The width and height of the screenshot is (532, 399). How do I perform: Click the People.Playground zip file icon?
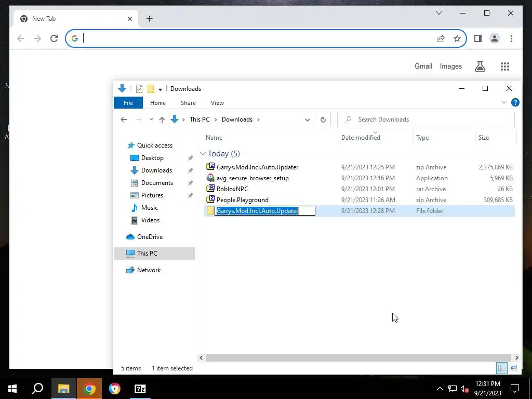coord(210,199)
